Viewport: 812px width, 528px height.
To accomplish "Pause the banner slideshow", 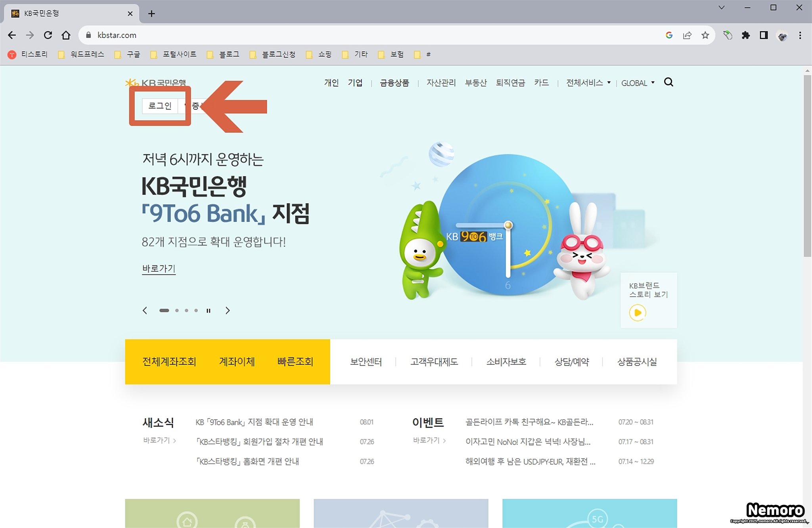I will (208, 311).
